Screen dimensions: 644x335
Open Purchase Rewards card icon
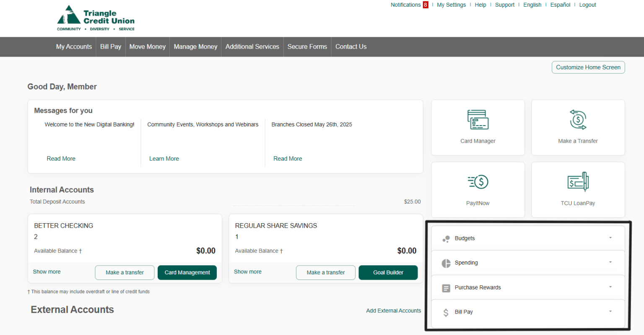click(x=446, y=287)
